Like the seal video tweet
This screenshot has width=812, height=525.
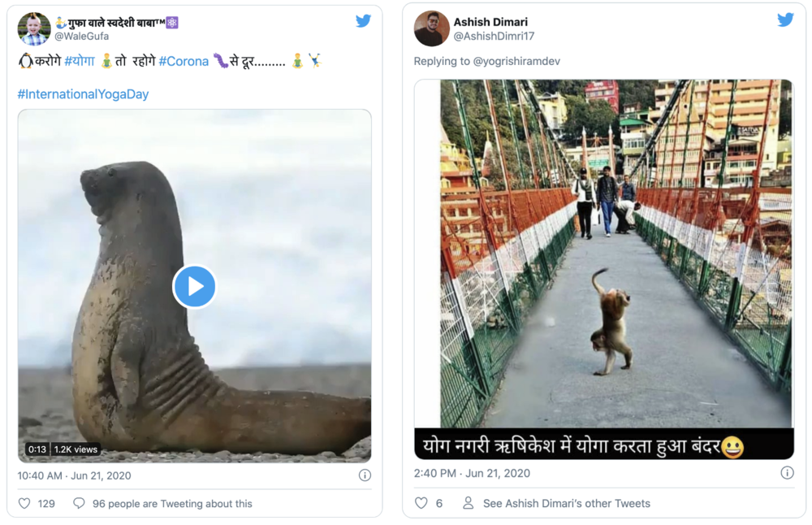25,504
